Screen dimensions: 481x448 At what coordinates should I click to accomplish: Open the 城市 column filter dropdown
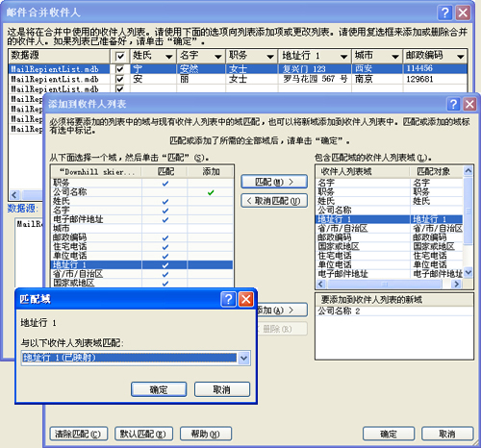[395, 57]
